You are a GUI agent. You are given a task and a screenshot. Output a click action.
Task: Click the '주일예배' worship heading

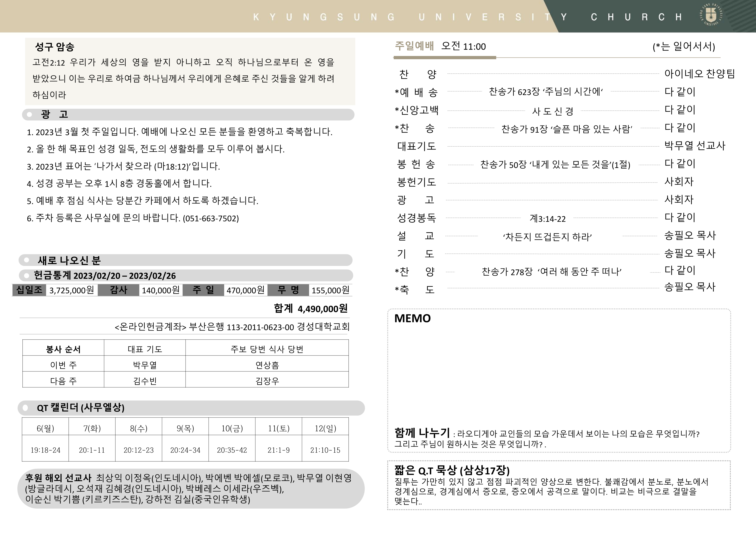click(x=414, y=46)
